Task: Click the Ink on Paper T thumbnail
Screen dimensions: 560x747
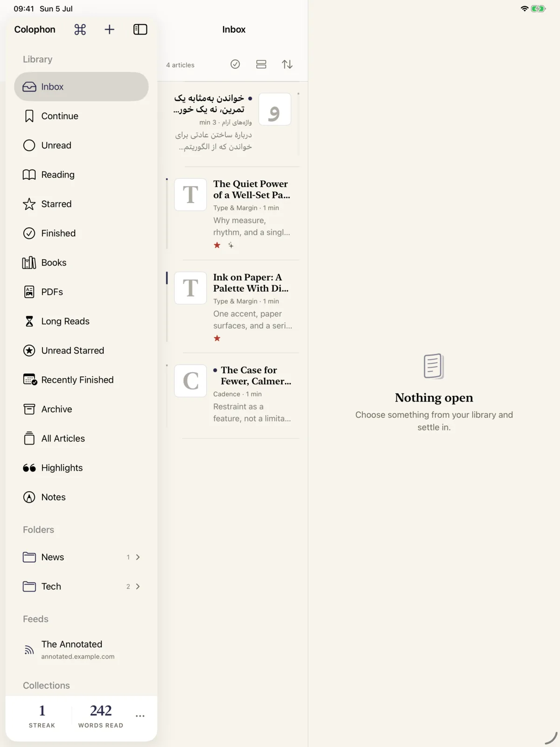Action: point(190,288)
